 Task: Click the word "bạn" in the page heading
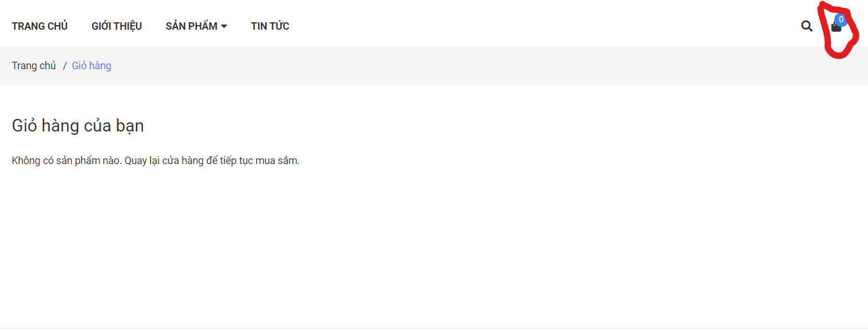pyautogui.click(x=130, y=126)
